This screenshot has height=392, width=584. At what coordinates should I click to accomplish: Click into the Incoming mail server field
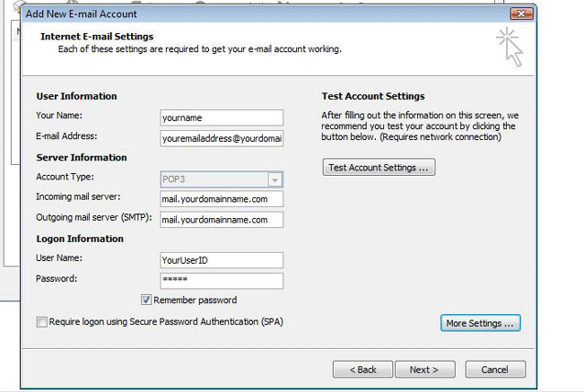[x=222, y=199]
